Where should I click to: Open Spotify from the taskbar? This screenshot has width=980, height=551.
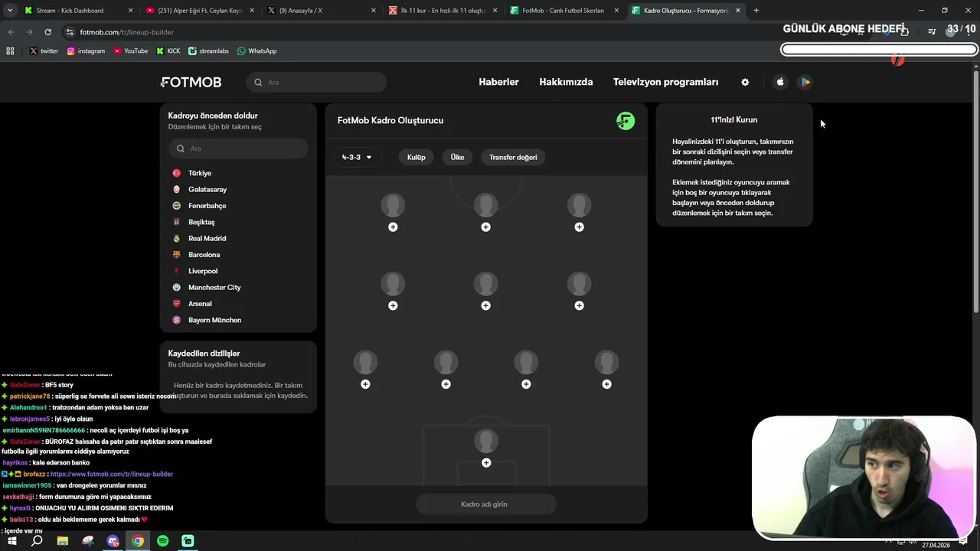coord(163,541)
